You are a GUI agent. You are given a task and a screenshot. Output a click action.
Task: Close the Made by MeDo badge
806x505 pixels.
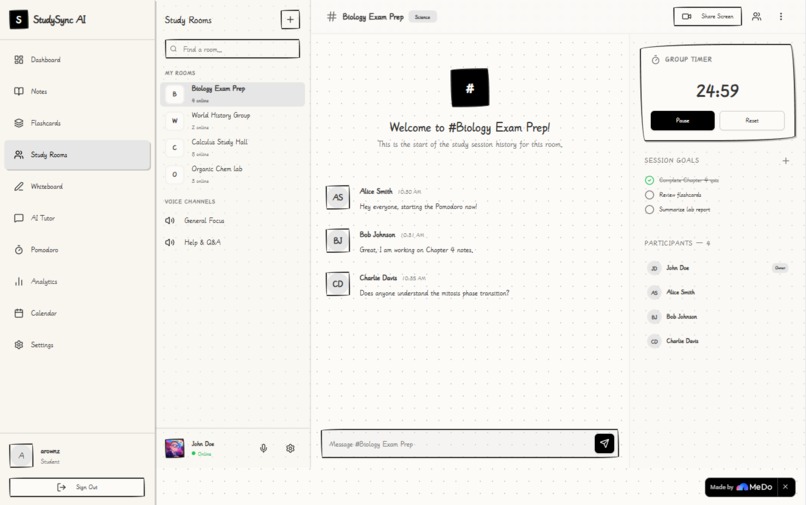(x=785, y=487)
